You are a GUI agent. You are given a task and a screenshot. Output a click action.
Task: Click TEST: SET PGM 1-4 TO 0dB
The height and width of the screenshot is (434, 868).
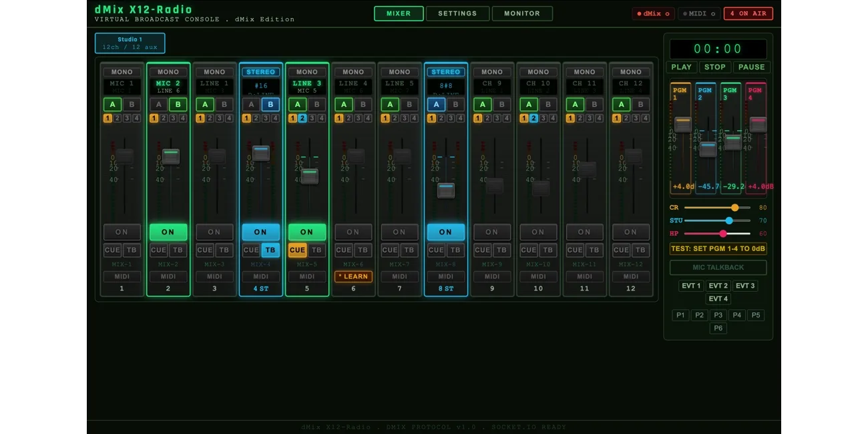click(x=718, y=248)
